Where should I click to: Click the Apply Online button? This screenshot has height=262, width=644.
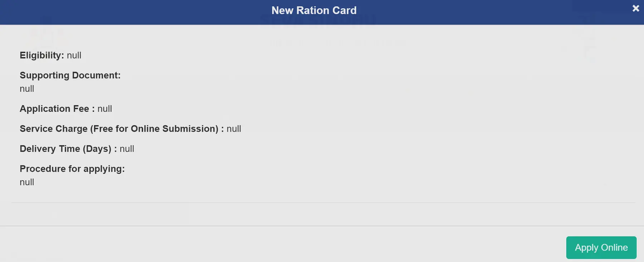601,247
